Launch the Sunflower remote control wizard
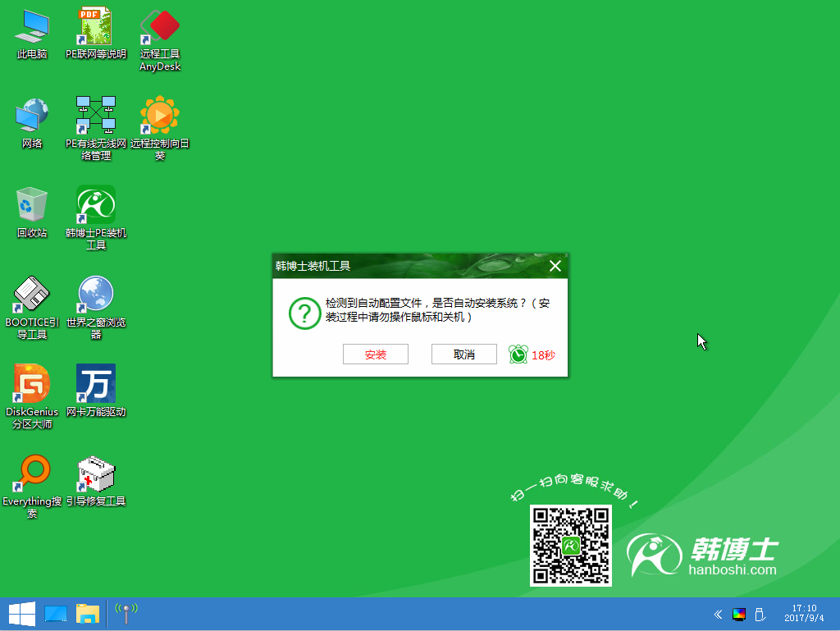 click(159, 113)
